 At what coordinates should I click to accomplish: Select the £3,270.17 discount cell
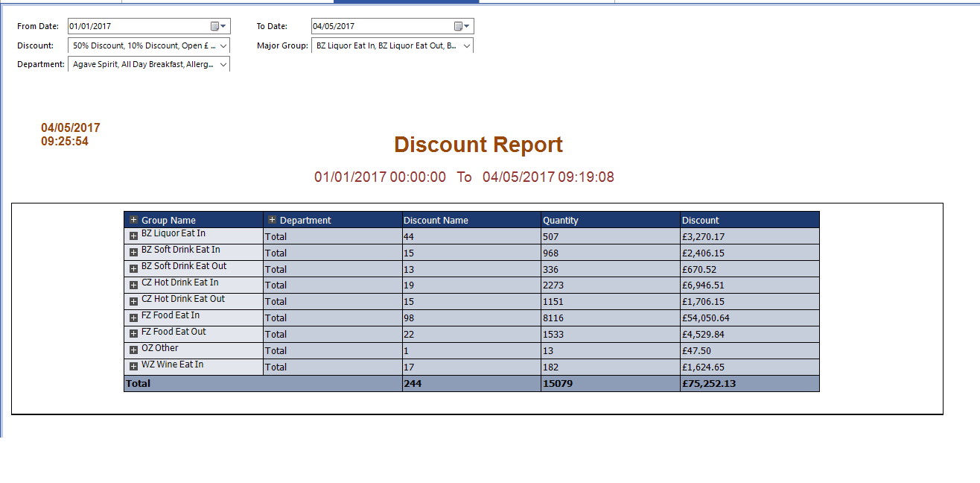pos(750,236)
